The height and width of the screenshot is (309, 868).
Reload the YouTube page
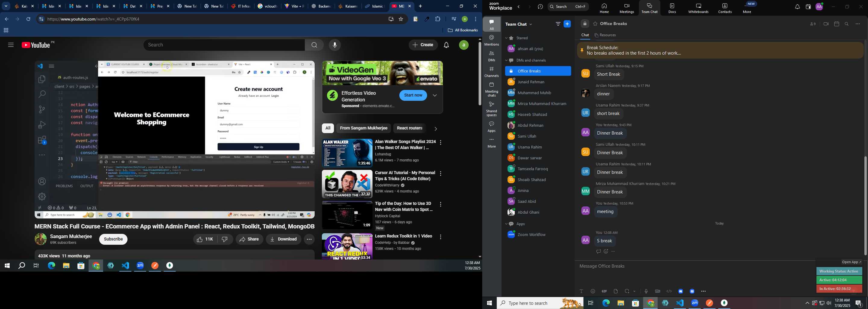[28, 19]
